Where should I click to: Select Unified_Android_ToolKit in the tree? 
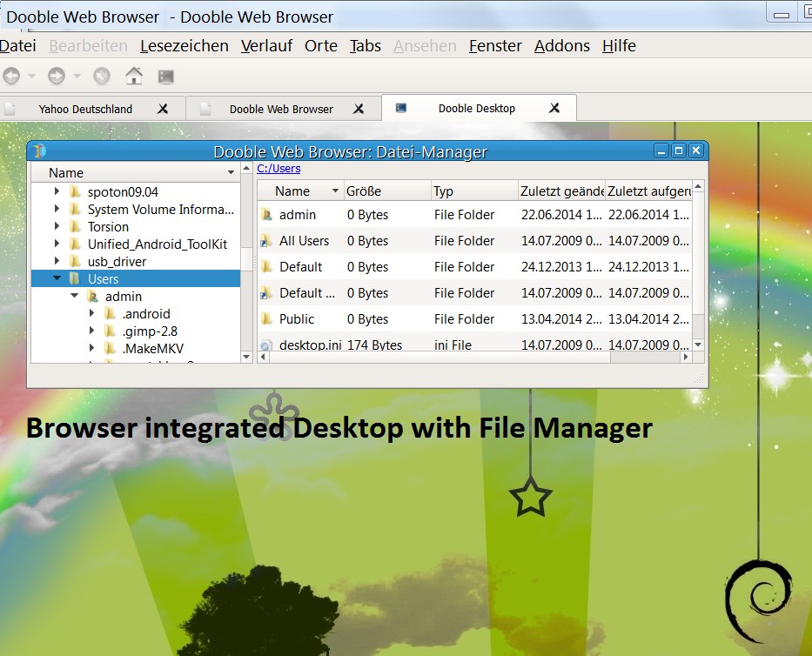tap(158, 244)
